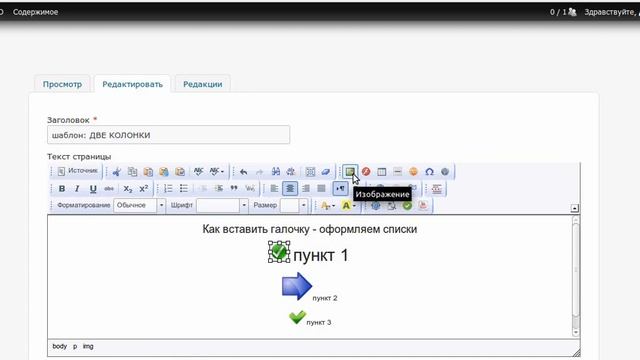Image resolution: width=640 pixels, height=360 pixels.
Task: Toggle center alignment
Action: (x=290, y=189)
